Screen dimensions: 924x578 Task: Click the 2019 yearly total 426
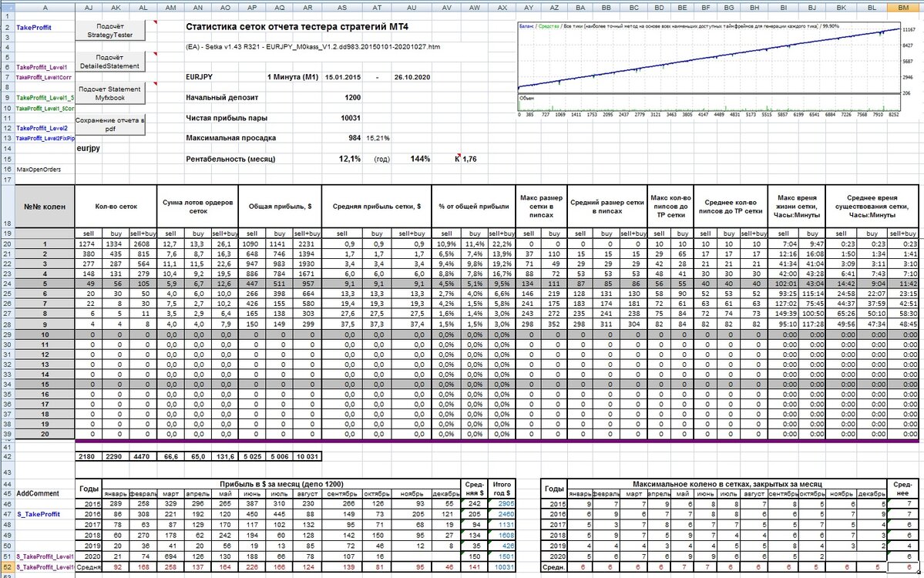pyautogui.click(x=502, y=546)
